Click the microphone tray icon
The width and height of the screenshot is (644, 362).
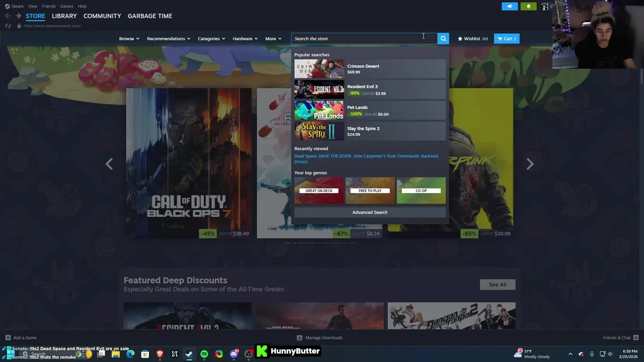click(x=592, y=354)
